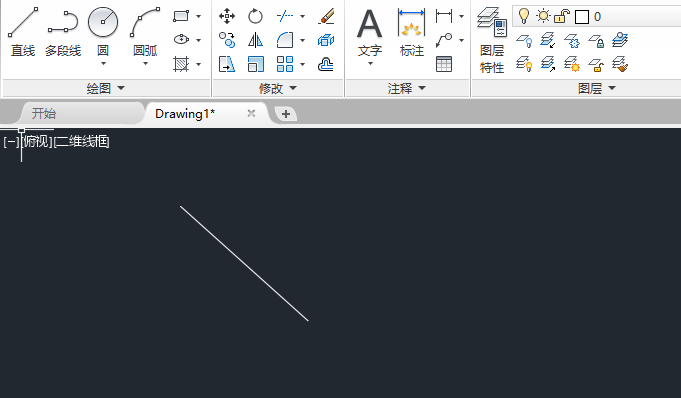Click the Mirror tool icon
The image size is (681, 398).
[x=255, y=40]
